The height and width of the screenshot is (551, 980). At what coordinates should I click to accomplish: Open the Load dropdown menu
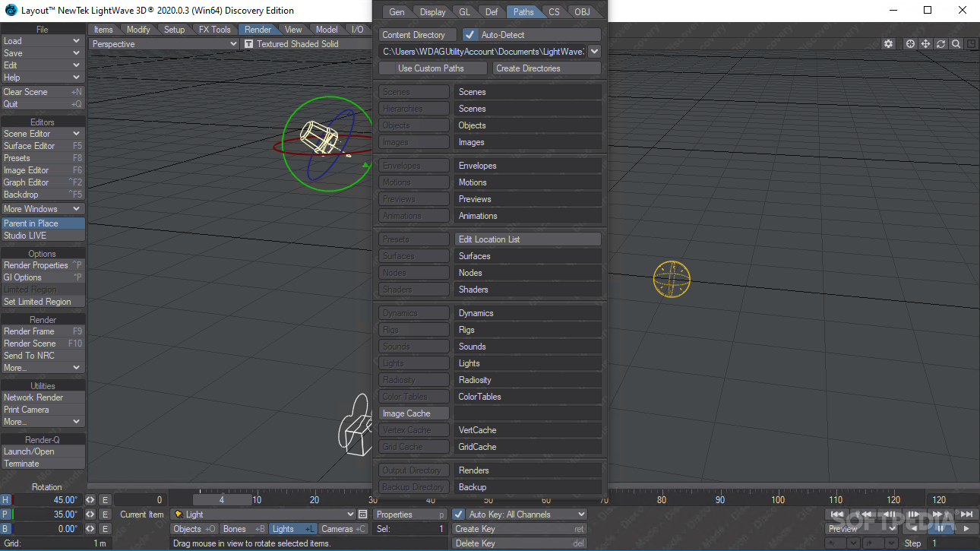click(43, 41)
